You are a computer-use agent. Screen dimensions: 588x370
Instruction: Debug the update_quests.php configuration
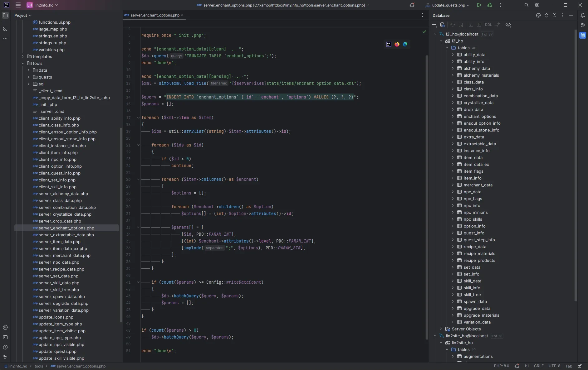pyautogui.click(x=490, y=5)
